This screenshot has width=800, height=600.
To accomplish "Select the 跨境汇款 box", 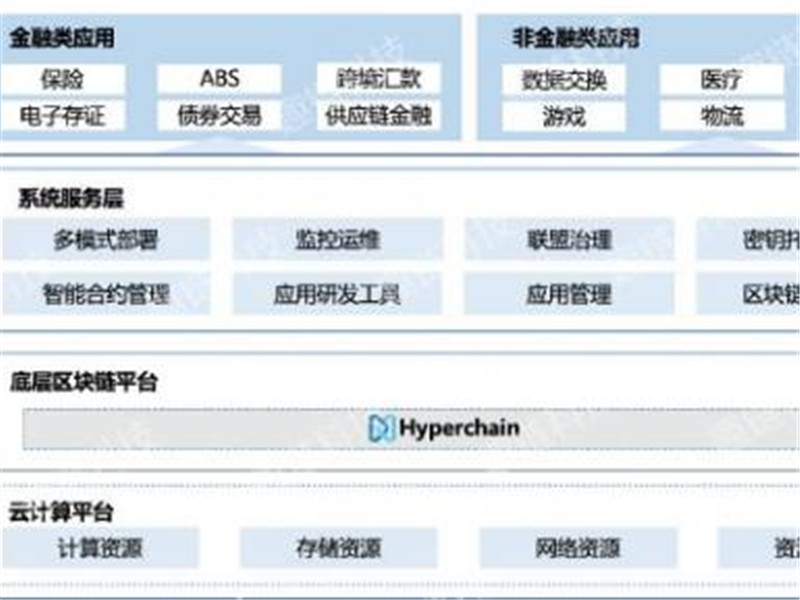I will click(x=379, y=79).
